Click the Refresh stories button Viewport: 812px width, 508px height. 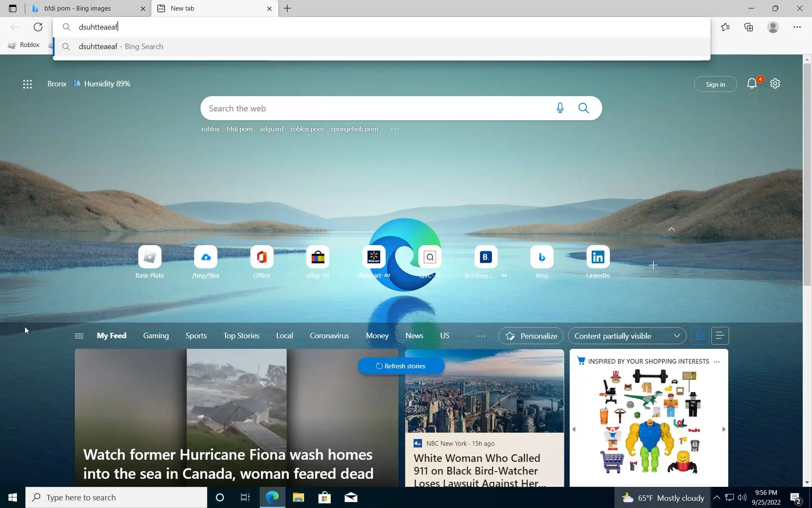[x=401, y=366]
